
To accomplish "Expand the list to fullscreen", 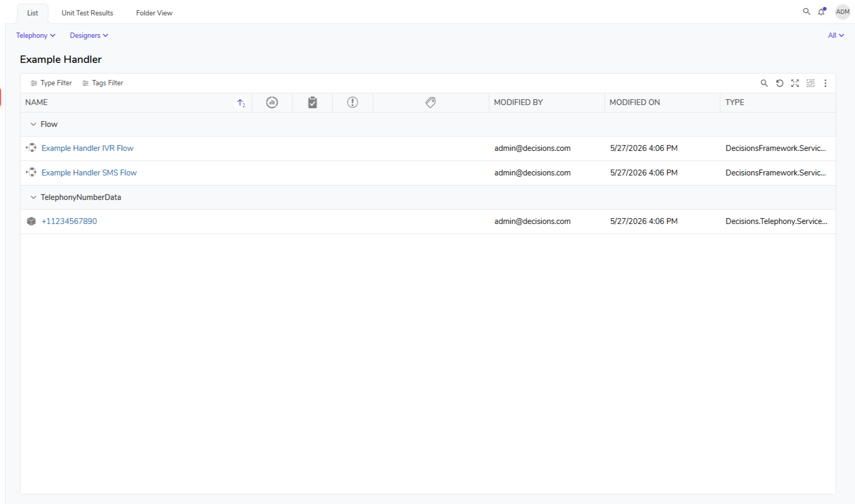I will [795, 83].
